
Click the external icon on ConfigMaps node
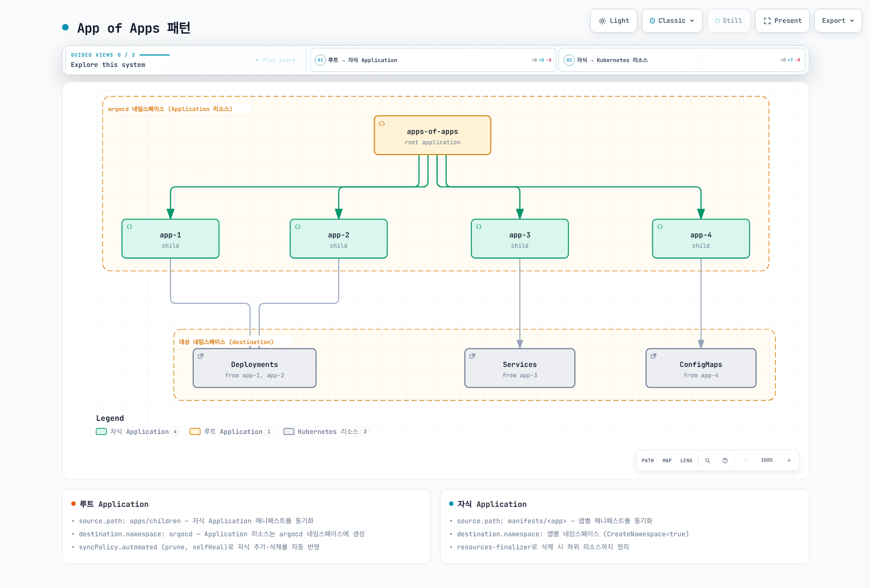coord(654,356)
